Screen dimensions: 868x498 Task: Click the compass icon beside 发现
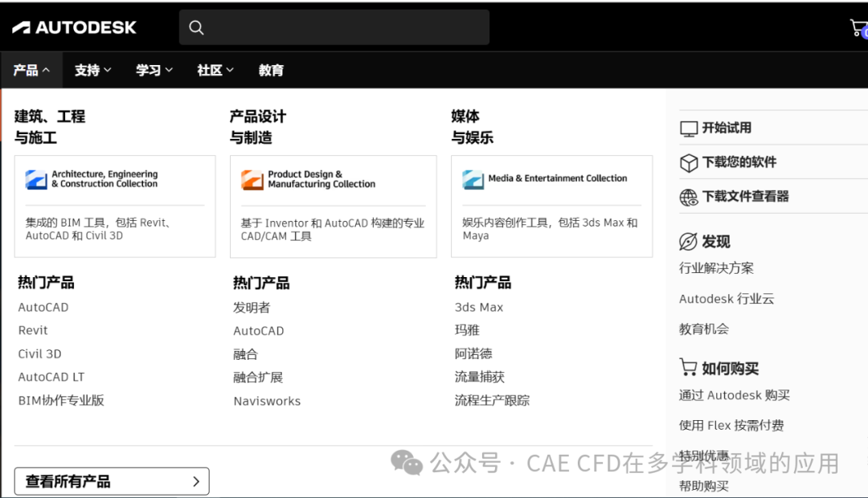point(688,242)
